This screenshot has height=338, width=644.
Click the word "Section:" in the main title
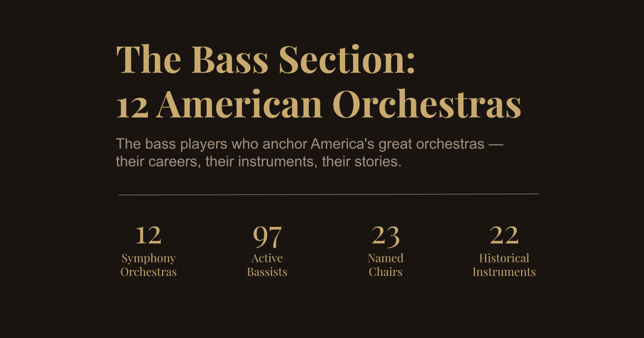pos(347,59)
